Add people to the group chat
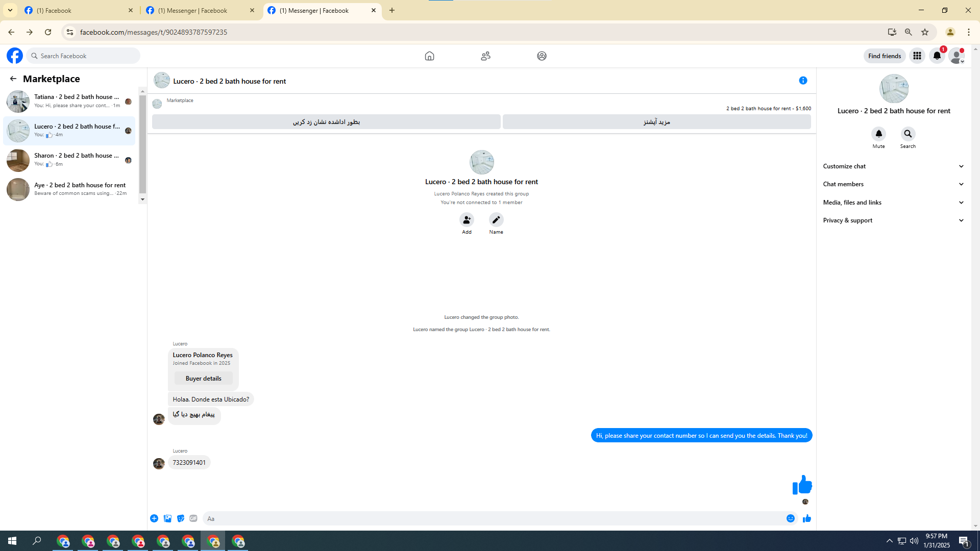Image resolution: width=980 pixels, height=551 pixels. [x=467, y=220]
